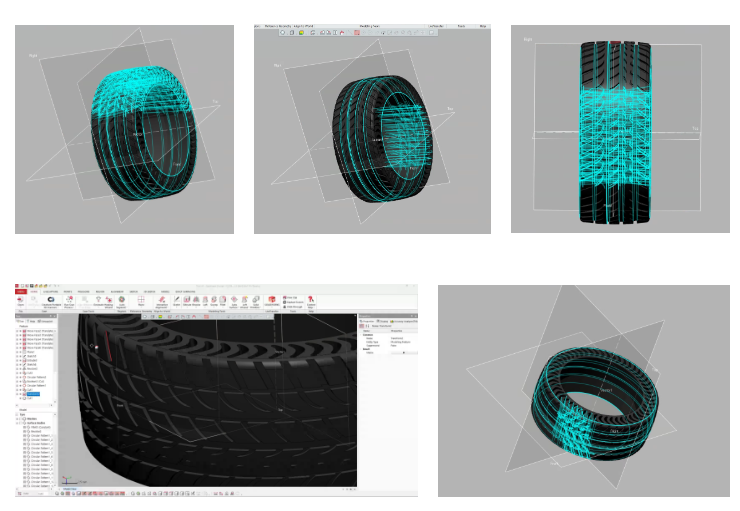The image size is (740, 511).
Task: Toggle visibility checkbox of Surface Bodies
Action: click(23, 422)
